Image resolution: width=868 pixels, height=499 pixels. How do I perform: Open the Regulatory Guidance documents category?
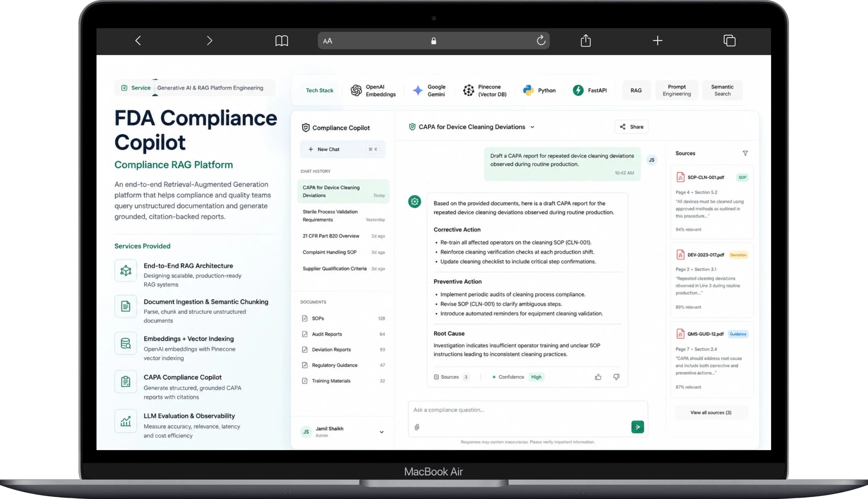[x=343, y=365]
